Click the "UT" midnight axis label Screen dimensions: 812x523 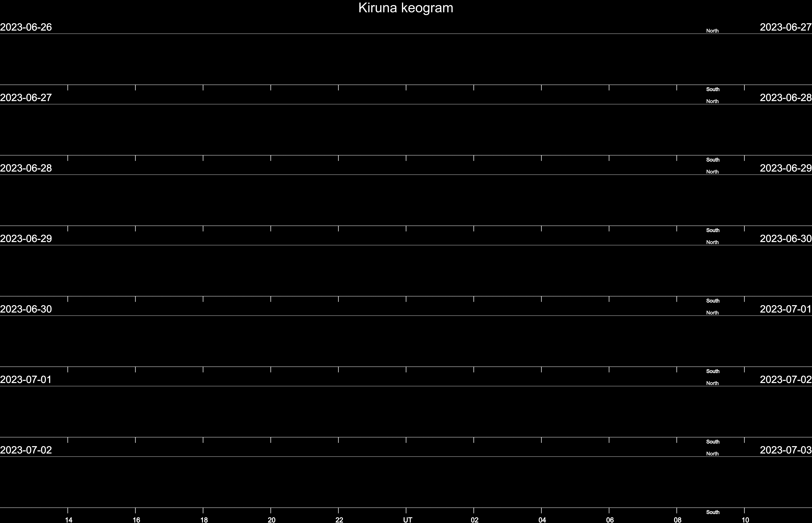pos(408,520)
